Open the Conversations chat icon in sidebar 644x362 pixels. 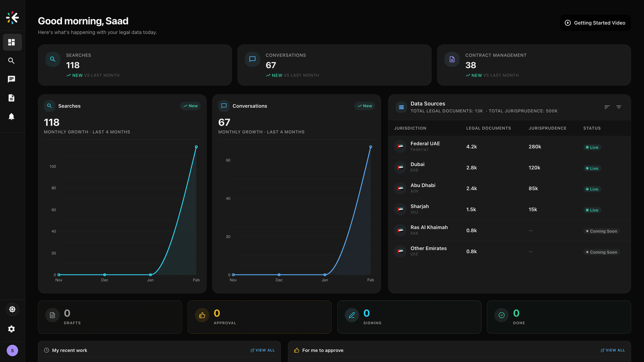tap(11, 79)
